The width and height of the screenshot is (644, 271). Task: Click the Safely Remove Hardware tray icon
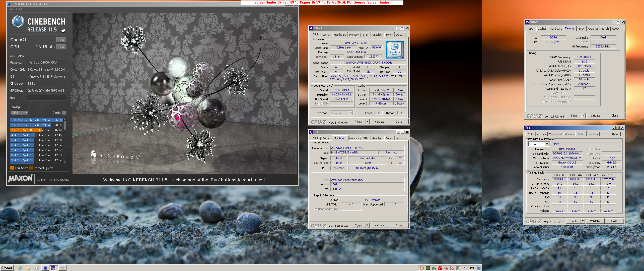tap(434, 268)
